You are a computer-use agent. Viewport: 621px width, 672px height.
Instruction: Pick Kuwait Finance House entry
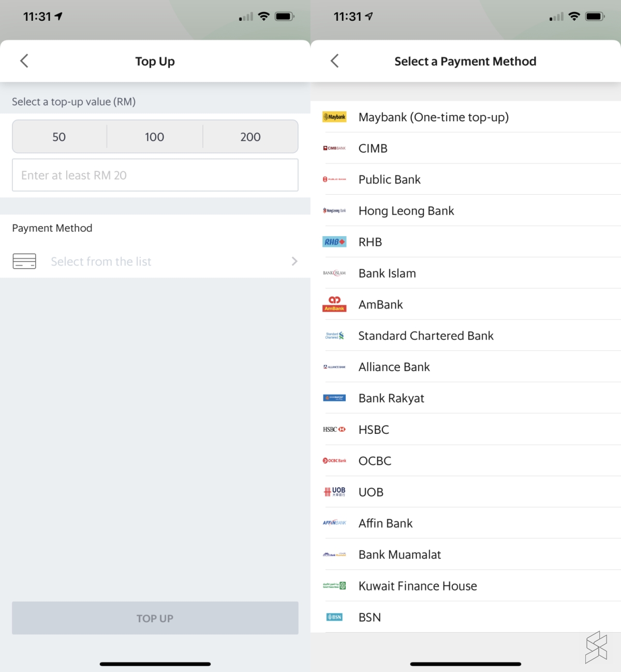[x=418, y=586]
